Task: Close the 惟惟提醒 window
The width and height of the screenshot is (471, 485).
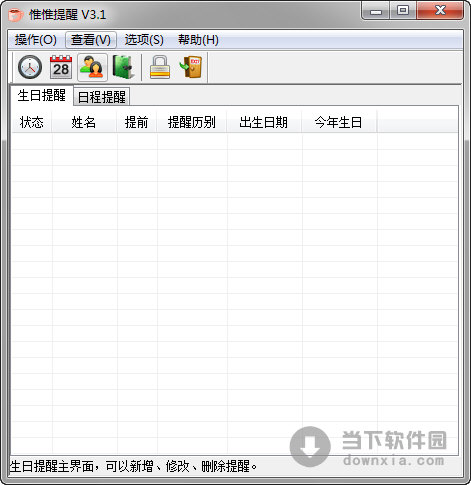Action: click(440, 11)
